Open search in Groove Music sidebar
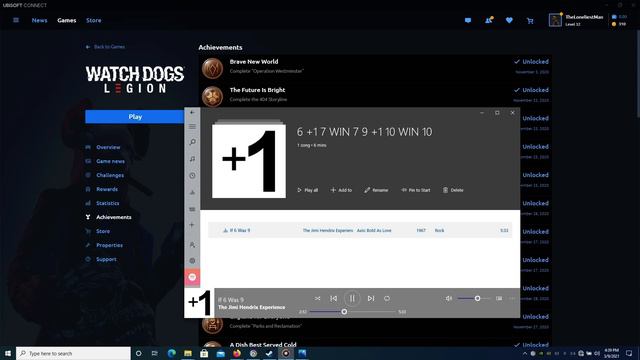 pyautogui.click(x=192, y=142)
